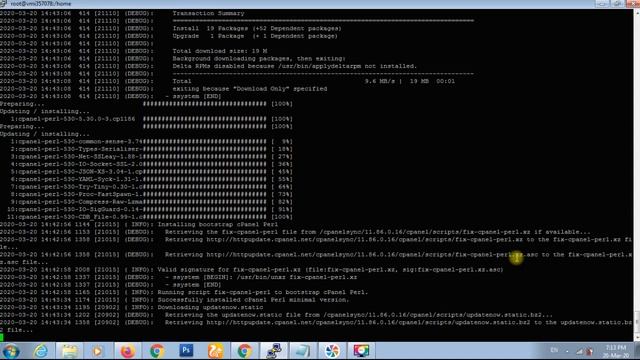640x360 pixels.
Task: Click the "4:cpanel-perl-530-IO-Socket-SSL-2.0" row
Action: click(152, 164)
